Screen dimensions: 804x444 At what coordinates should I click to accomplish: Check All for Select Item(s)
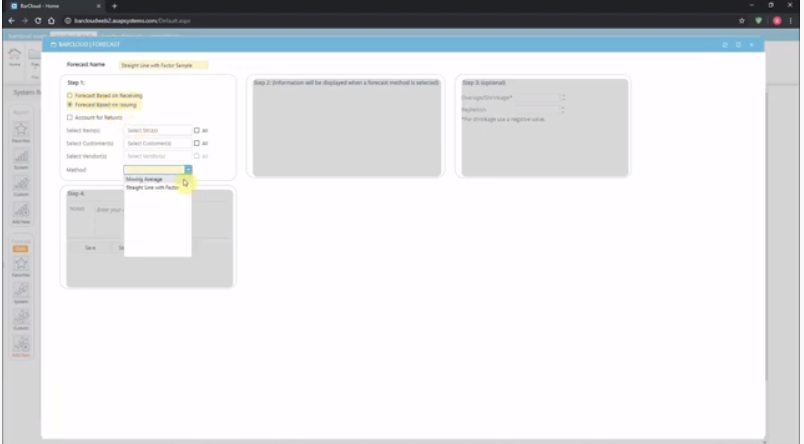click(196, 130)
